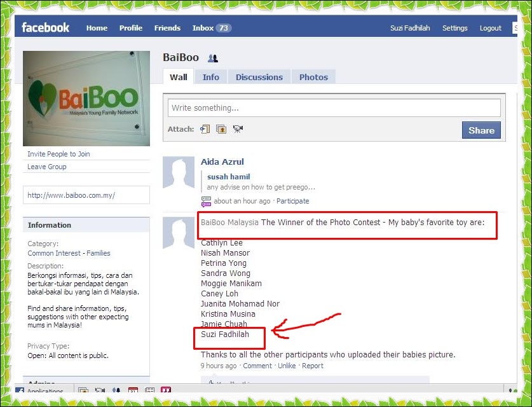
Task: Attach a link using the link icon
Action: pos(205,129)
